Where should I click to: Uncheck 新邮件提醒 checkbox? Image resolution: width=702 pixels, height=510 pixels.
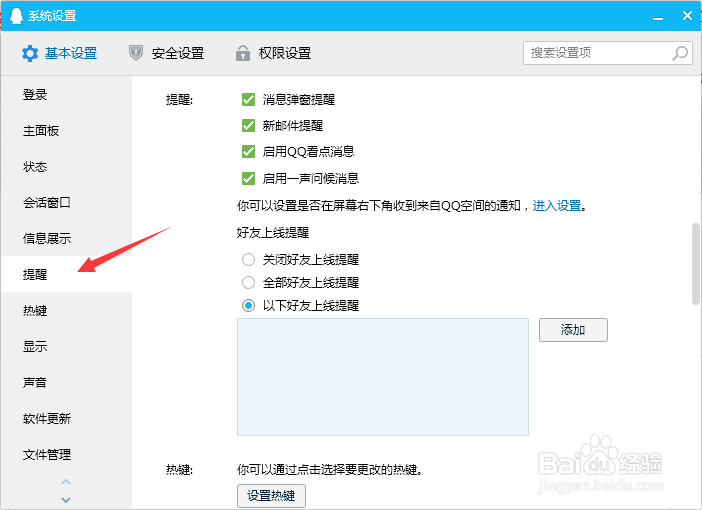tap(248, 125)
